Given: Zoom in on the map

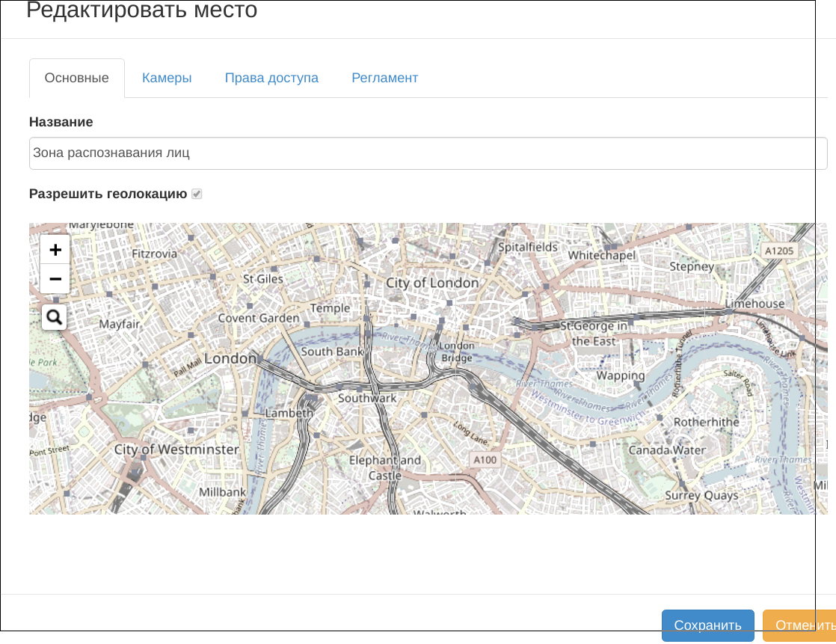Looking at the screenshot, I should pyautogui.click(x=55, y=250).
